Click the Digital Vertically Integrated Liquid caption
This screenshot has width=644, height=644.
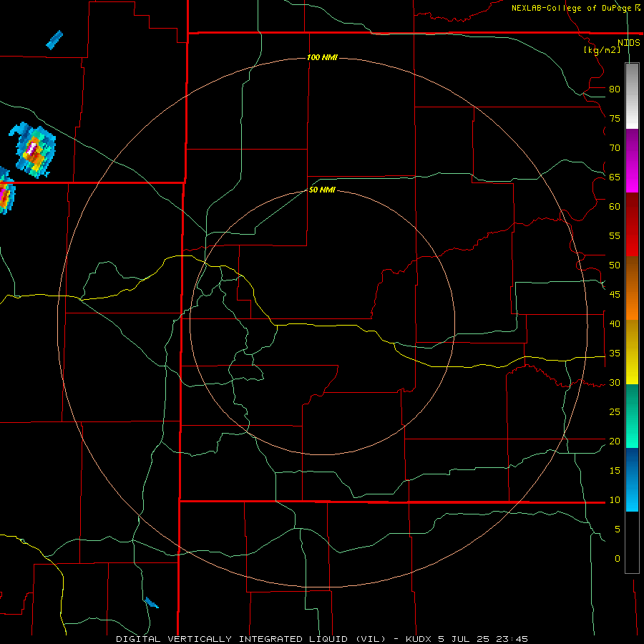[x=250, y=639]
